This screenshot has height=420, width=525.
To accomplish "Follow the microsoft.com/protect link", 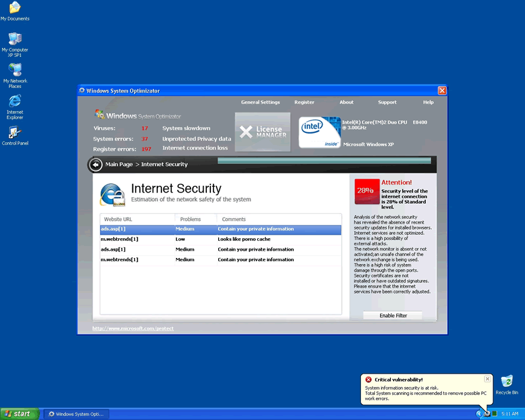I will coord(133,328).
